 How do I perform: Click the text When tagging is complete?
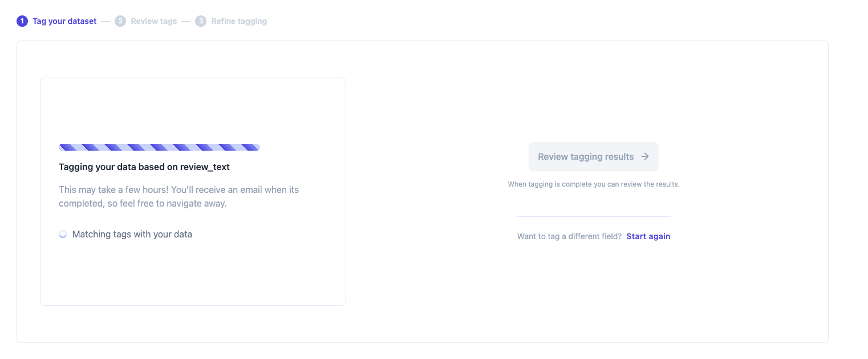(594, 184)
